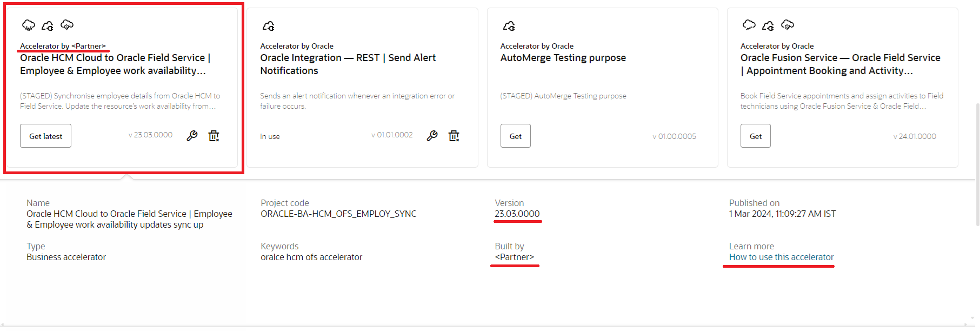The height and width of the screenshot is (331, 980).
Task: Click the wrench icon on HCM Cloud card
Action: [192, 136]
